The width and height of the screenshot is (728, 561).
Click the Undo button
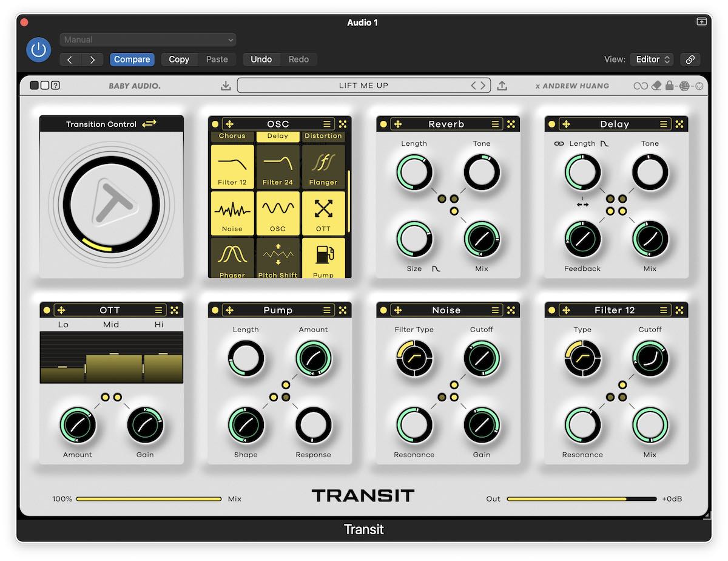pyautogui.click(x=261, y=59)
